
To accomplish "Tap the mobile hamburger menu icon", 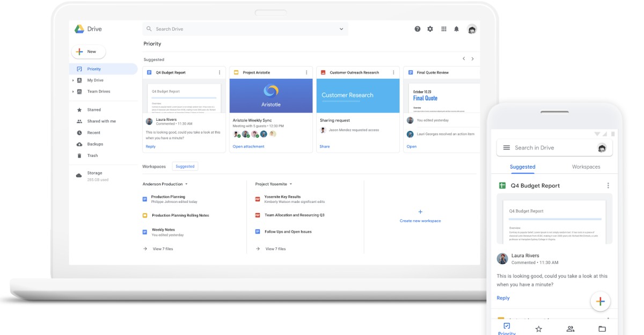I will click(506, 148).
